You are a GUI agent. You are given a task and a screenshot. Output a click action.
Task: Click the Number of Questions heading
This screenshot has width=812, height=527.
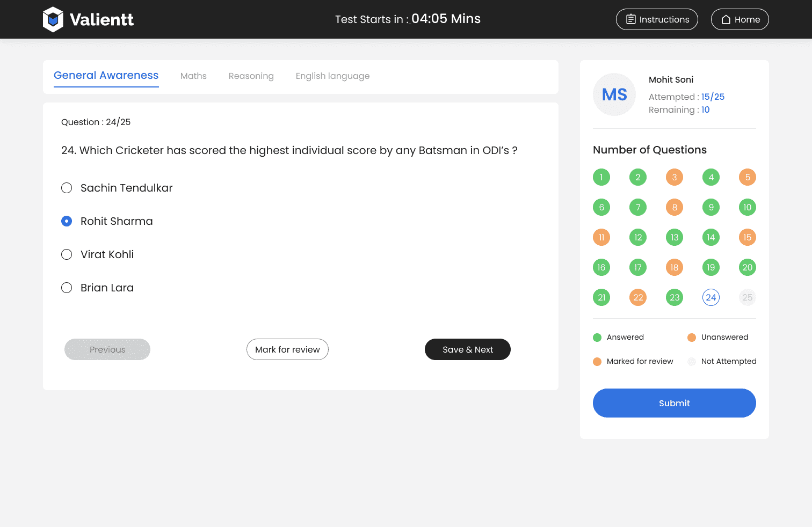[650, 150]
